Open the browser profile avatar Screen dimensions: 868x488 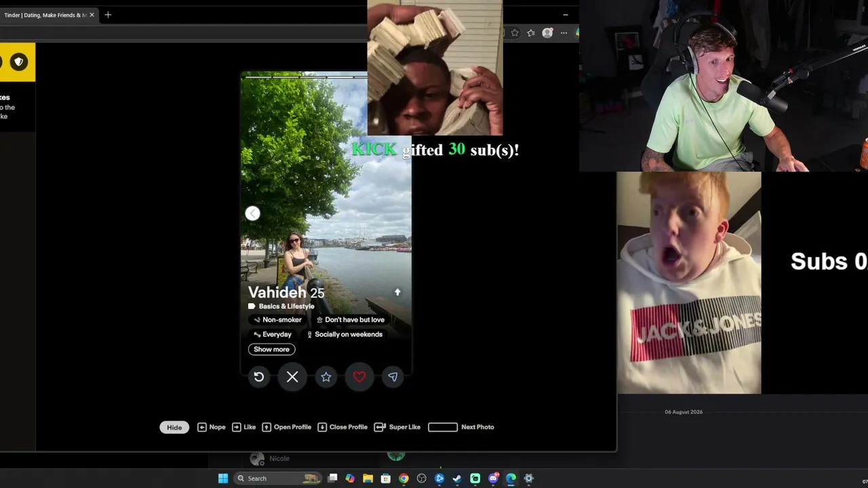coord(547,33)
